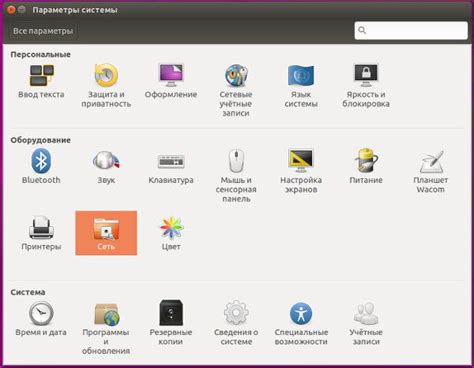Open Яркость и блокировка settings

[366, 85]
